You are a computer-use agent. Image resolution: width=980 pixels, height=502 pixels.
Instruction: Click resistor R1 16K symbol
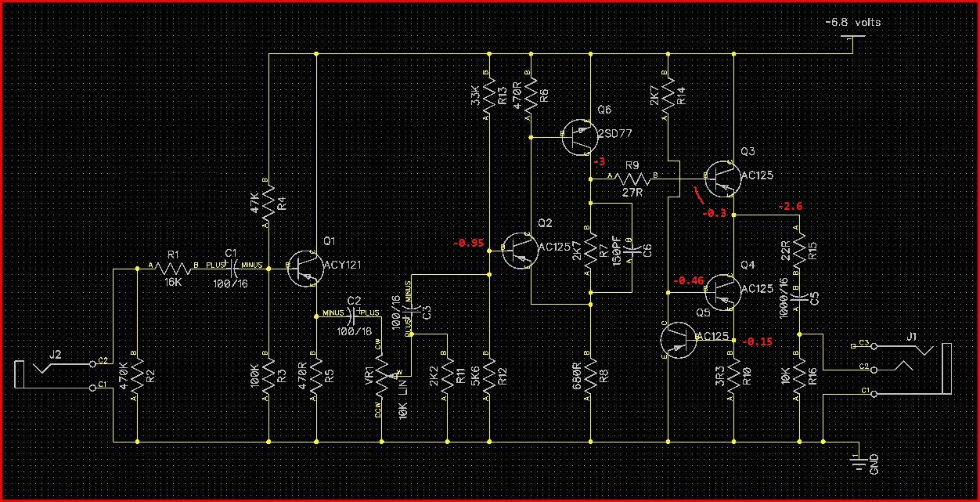[x=173, y=268]
